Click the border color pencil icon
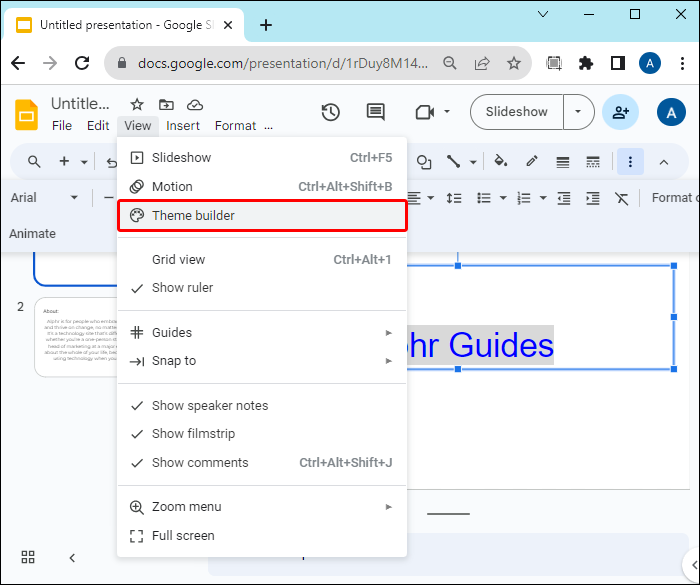The height and width of the screenshot is (585, 700). (x=532, y=161)
